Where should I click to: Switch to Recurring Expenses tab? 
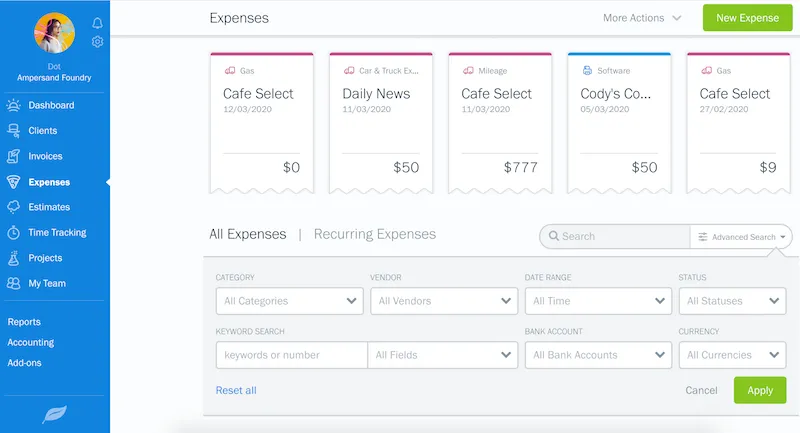point(375,234)
